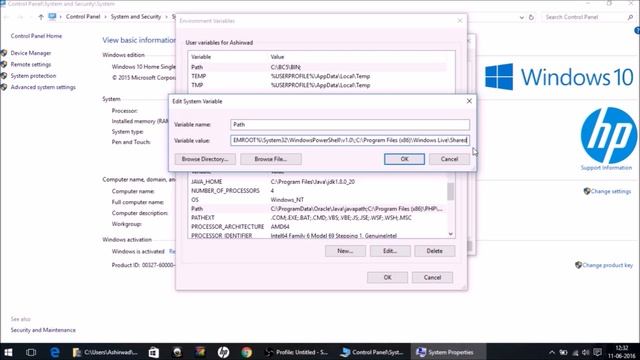Click the Variable value field
This screenshot has width=640, height=360.
tap(350, 140)
